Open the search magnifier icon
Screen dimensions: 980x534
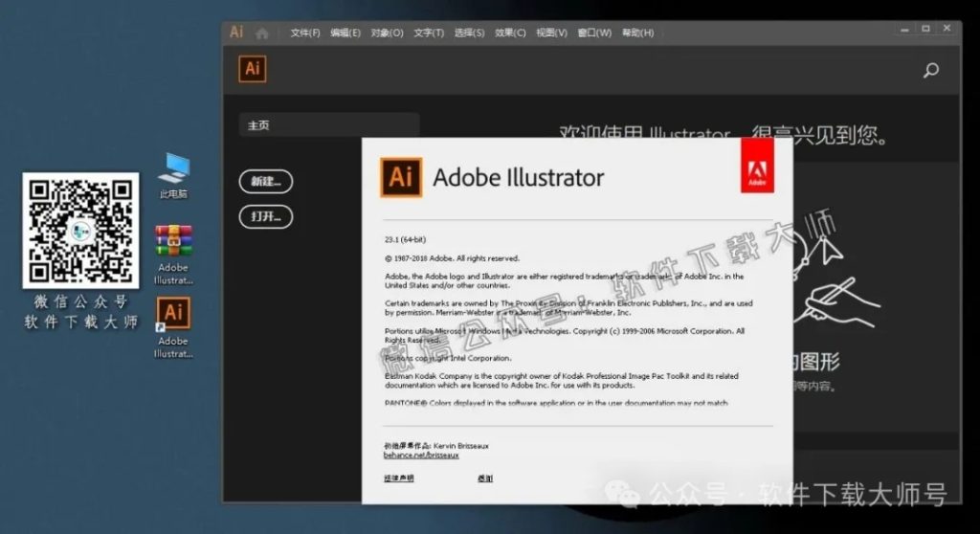(x=931, y=70)
